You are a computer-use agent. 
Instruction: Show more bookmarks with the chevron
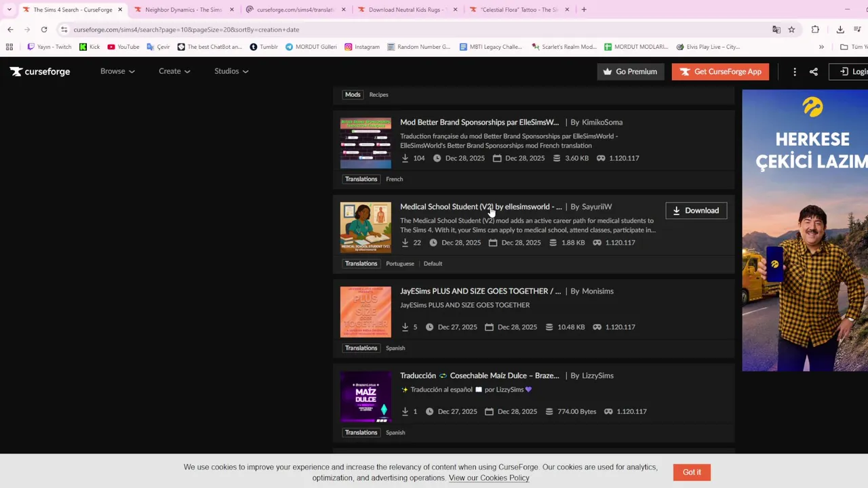pos(821,47)
